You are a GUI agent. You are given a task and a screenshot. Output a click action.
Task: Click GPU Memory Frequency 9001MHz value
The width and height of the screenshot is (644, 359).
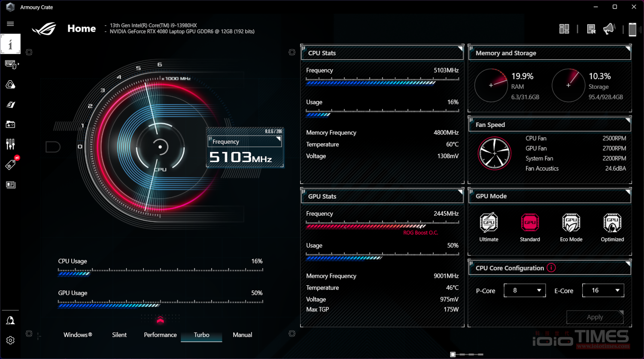(446, 276)
